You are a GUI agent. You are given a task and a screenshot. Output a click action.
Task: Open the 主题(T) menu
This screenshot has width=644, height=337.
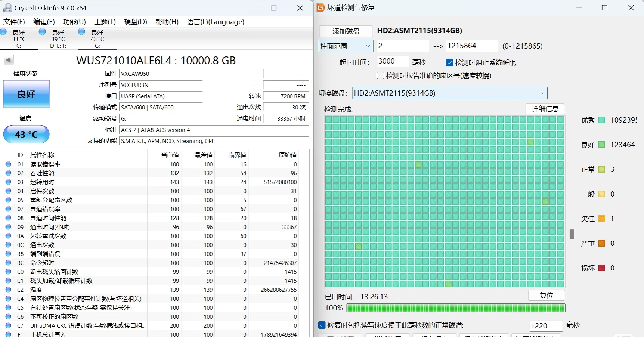tap(105, 22)
